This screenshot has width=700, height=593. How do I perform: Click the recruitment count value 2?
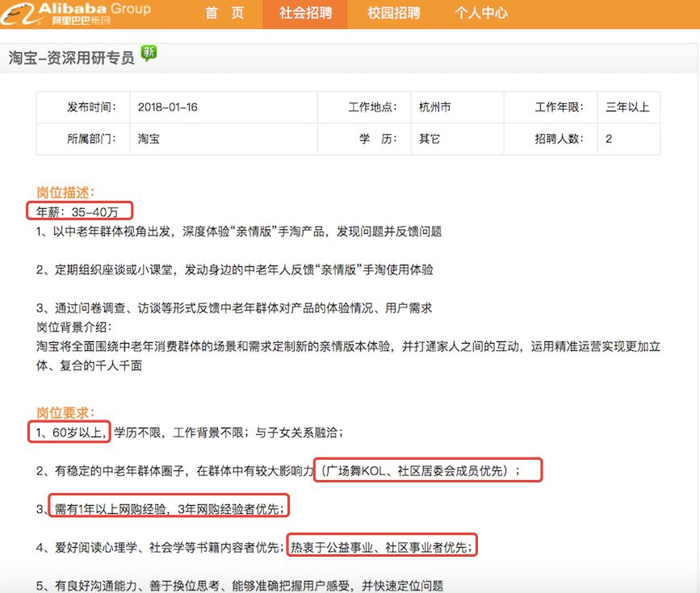coord(609,139)
